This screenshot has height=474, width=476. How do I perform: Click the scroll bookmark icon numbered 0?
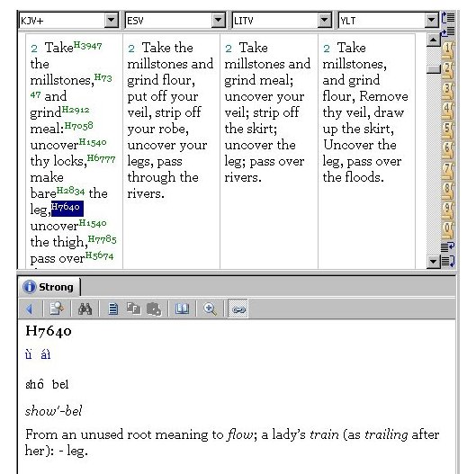(x=448, y=231)
